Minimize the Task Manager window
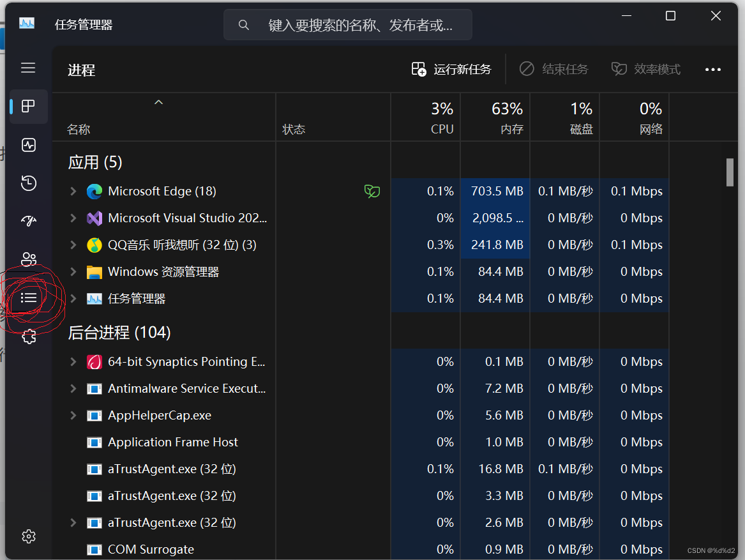Screen dimensions: 745x560 (x=627, y=16)
